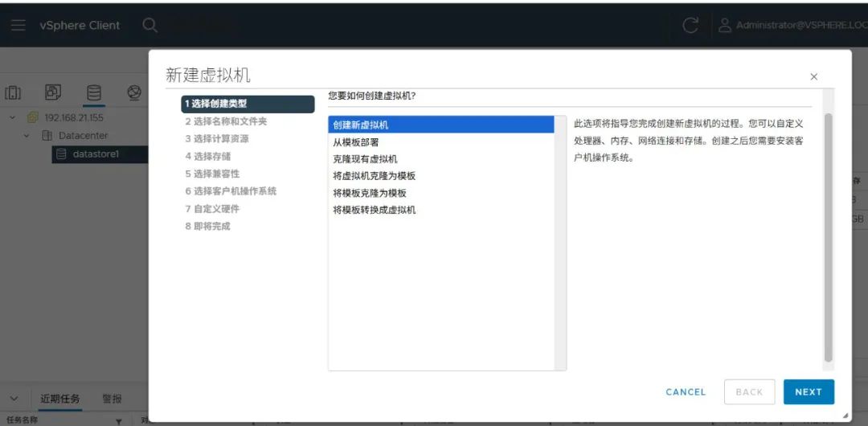Viewport: 868px width, 426px height.
Task: Select 将模板克隆为模板 option
Action: tap(441, 194)
